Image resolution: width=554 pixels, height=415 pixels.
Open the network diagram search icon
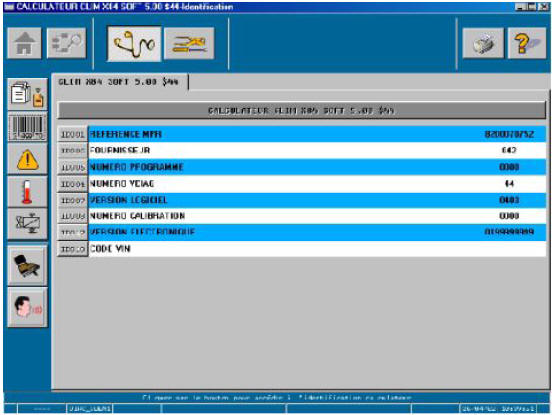click(66, 43)
